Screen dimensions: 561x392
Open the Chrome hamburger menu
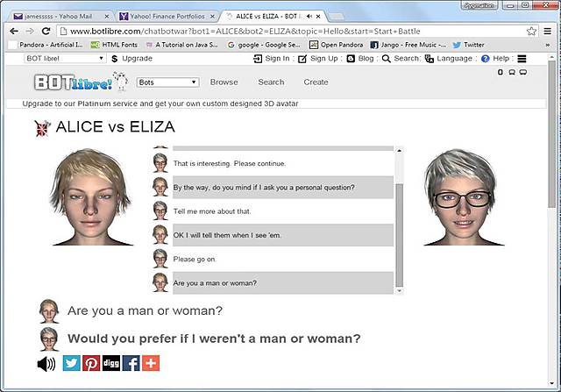pyautogui.click(x=547, y=32)
